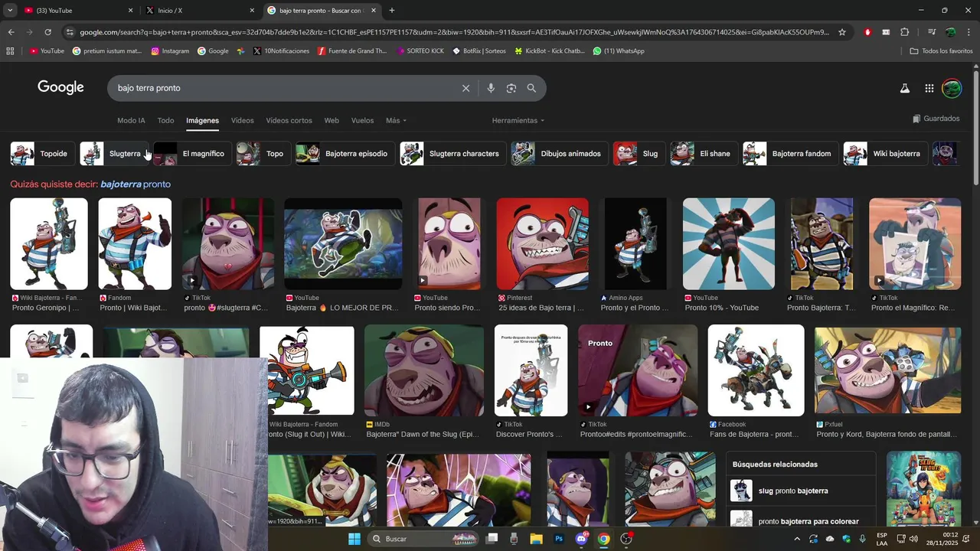Image resolution: width=980 pixels, height=551 pixels.
Task: Switch to the Web tab
Action: (332, 120)
